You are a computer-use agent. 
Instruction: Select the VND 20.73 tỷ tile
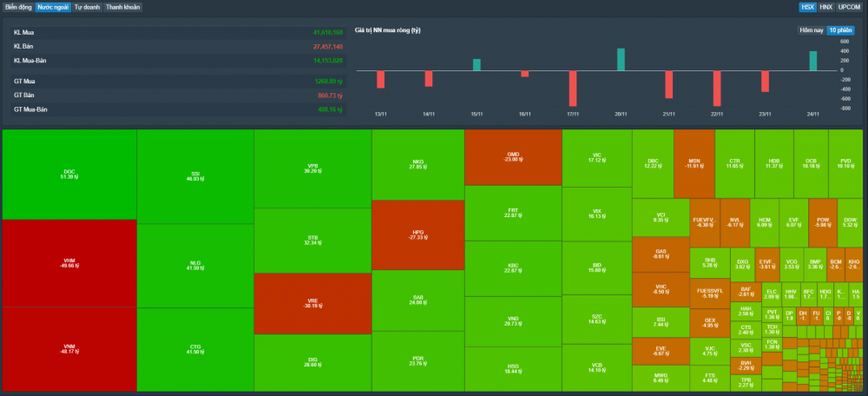point(513,322)
